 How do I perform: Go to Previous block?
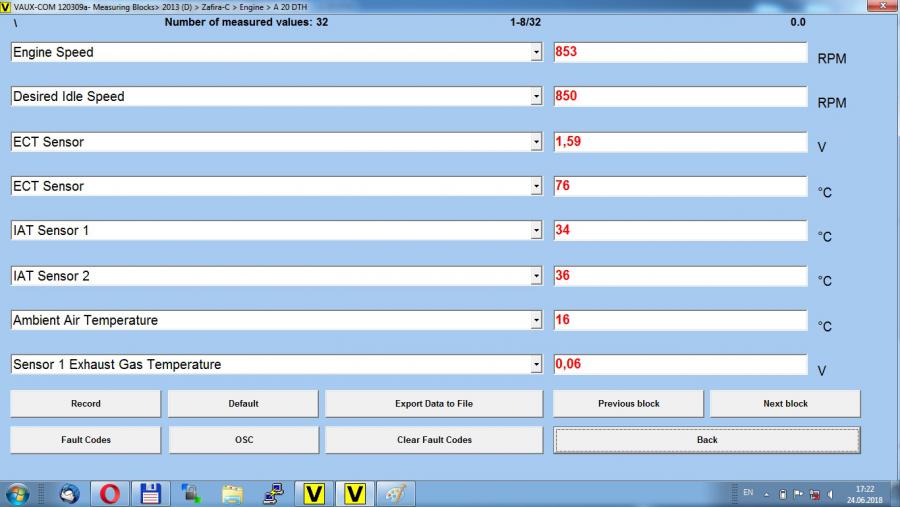(x=628, y=403)
